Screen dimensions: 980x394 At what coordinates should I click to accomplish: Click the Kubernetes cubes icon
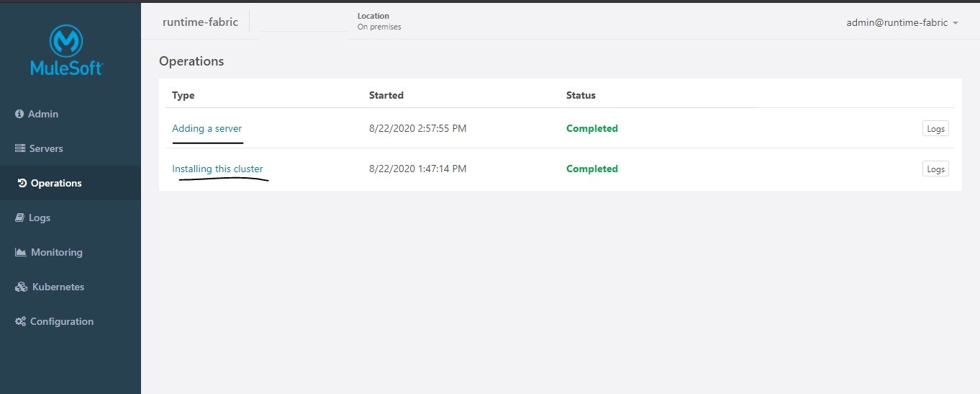(x=21, y=287)
